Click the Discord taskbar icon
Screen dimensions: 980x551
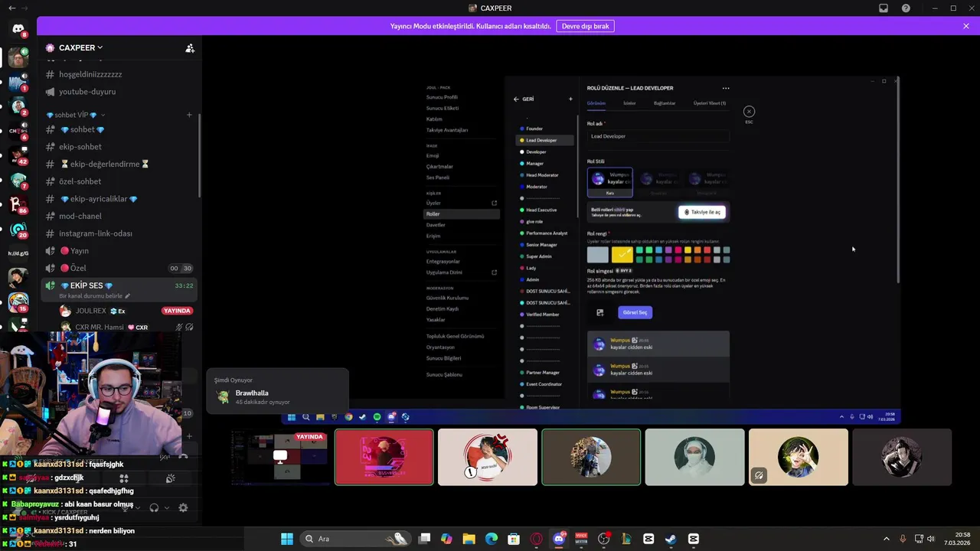(x=559, y=539)
